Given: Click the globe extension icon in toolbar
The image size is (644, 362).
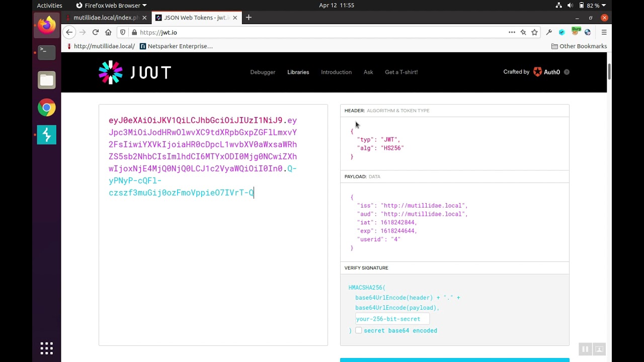Looking at the screenshot, I should tap(587, 32).
